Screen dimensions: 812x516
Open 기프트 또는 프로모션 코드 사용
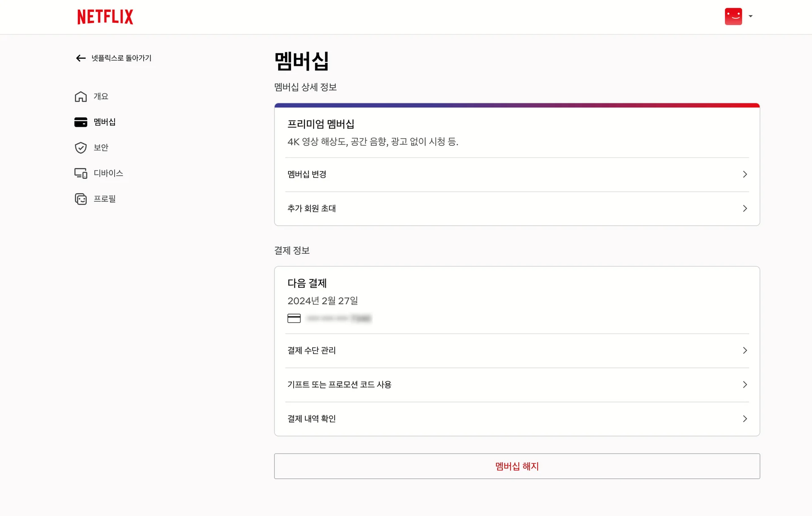point(339,385)
